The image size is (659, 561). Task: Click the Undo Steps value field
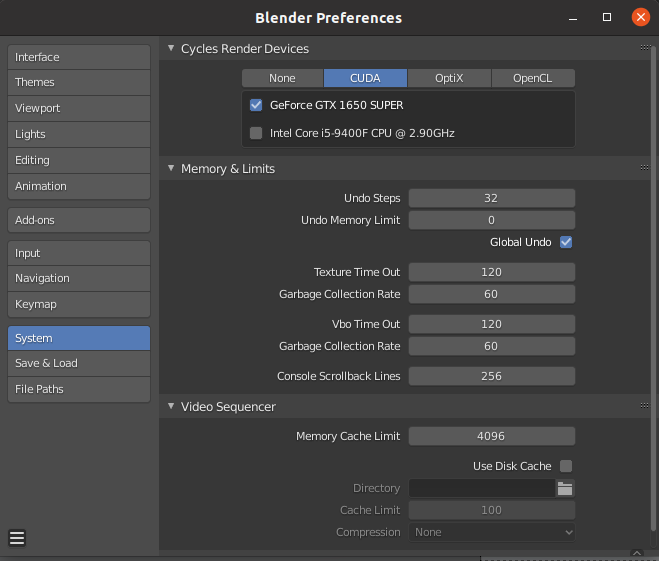(x=492, y=198)
